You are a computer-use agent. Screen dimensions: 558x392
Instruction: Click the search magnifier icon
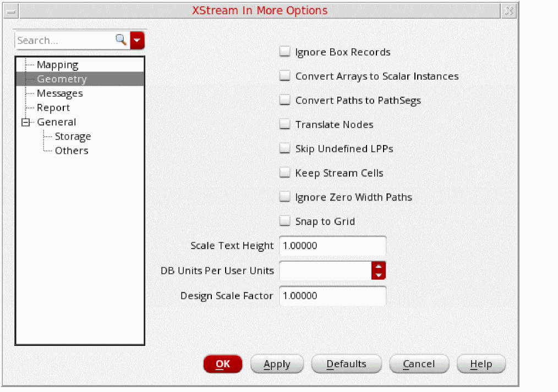coord(121,40)
